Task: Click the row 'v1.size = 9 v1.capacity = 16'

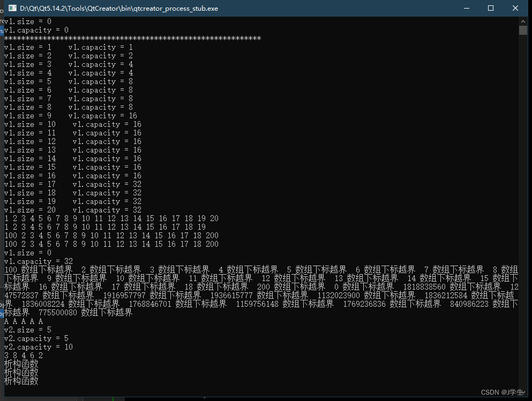Action: (x=71, y=116)
